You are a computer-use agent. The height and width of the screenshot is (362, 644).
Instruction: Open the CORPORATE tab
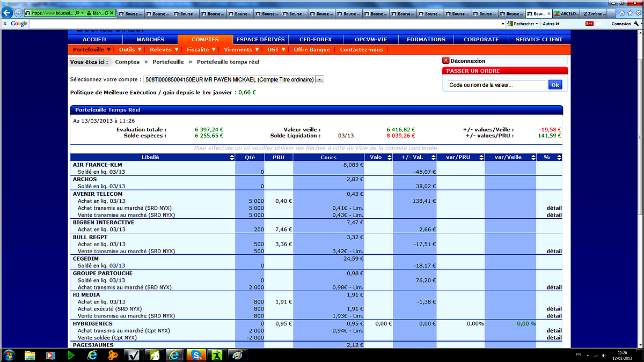point(481,39)
